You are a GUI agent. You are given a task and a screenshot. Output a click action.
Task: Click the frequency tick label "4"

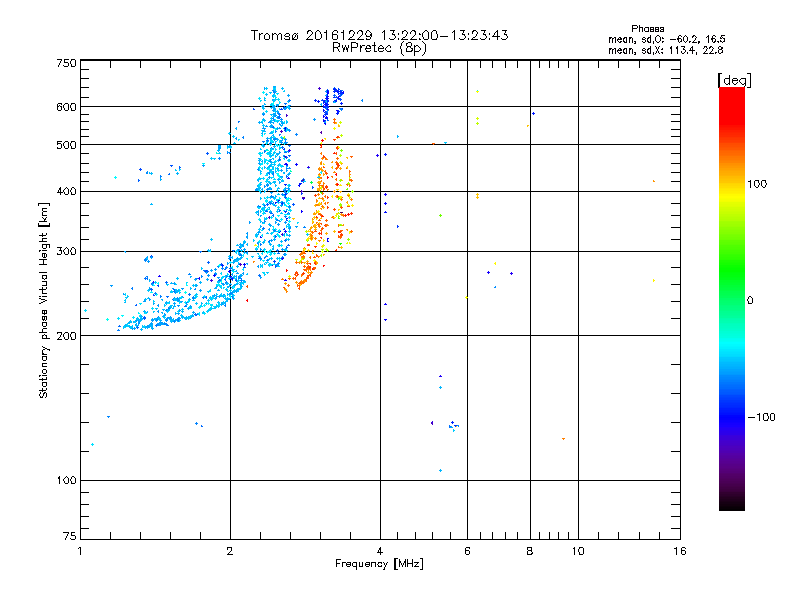pos(380,552)
